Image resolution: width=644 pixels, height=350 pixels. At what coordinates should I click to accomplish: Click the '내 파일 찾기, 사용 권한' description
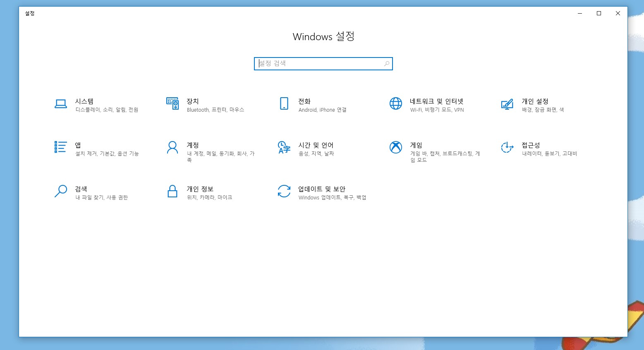pos(102,198)
